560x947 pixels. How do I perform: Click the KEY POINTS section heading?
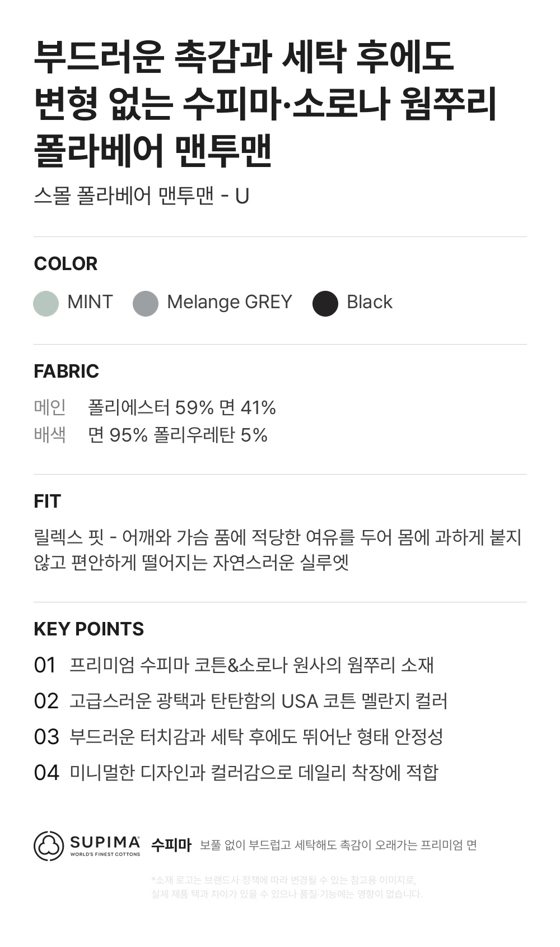[x=89, y=629]
